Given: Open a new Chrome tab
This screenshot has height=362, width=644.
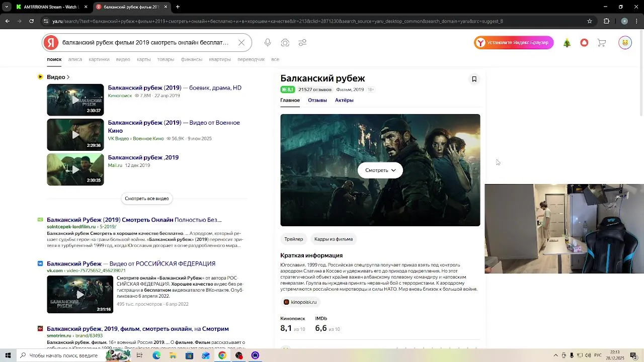Looking at the screenshot, I should [178, 7].
